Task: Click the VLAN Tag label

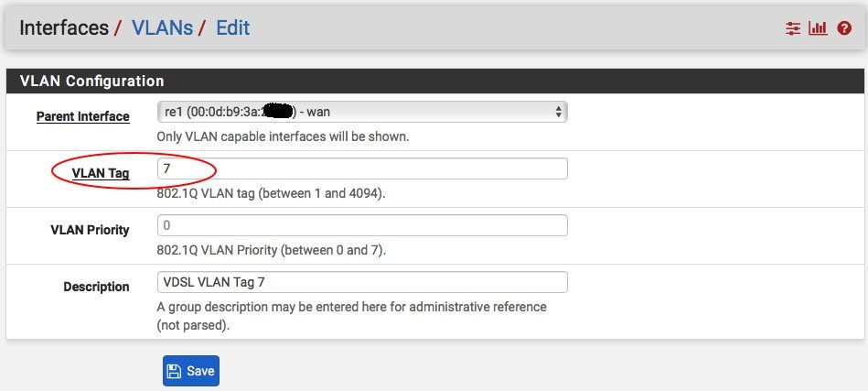Action: coord(101,173)
